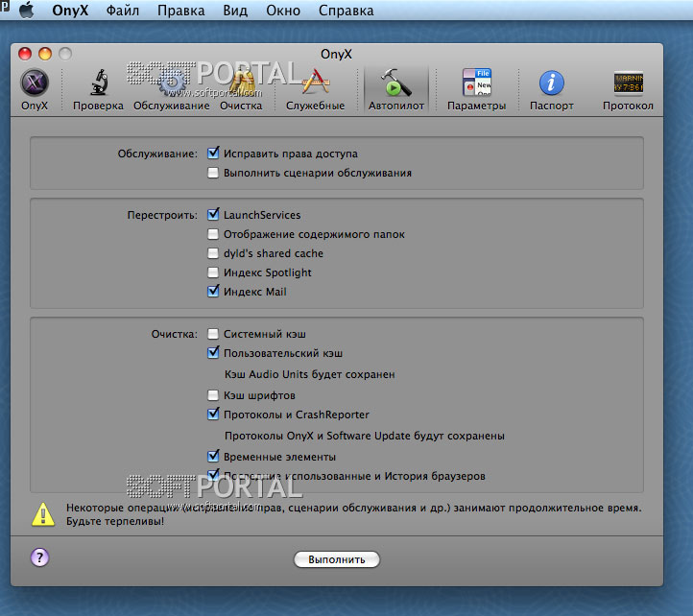Close the OnyX window with red button

click(25, 54)
